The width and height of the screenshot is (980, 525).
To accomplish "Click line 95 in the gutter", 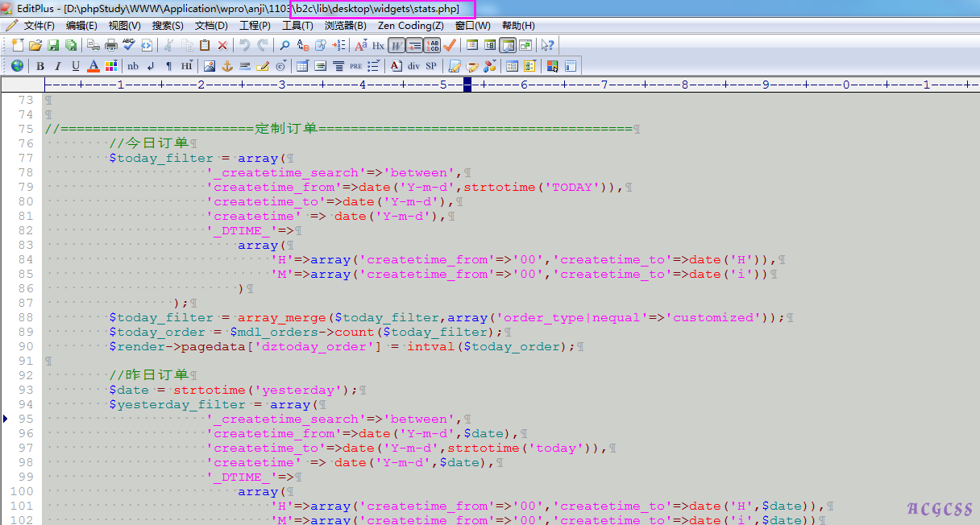I will click(25, 419).
